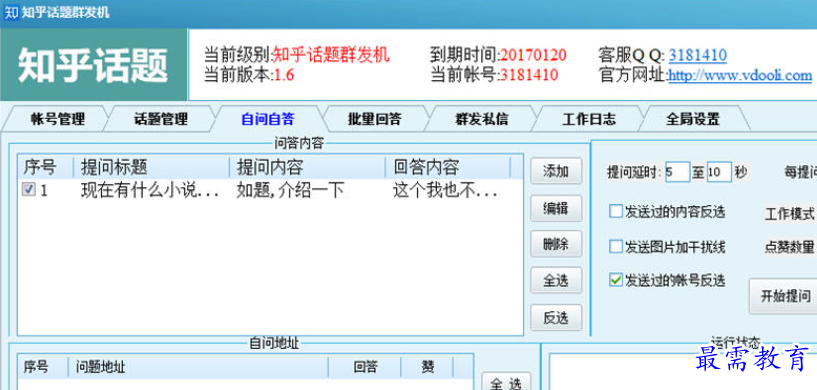Click the 删除 button

tap(556, 244)
